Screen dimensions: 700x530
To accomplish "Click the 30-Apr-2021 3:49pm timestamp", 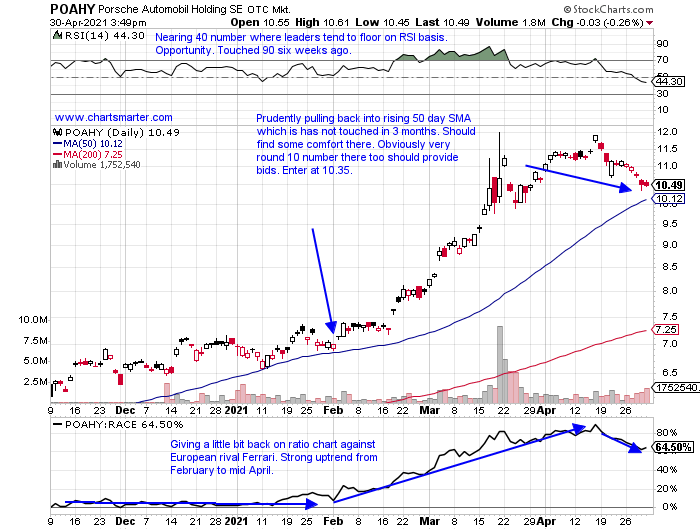I will click(x=98, y=23).
